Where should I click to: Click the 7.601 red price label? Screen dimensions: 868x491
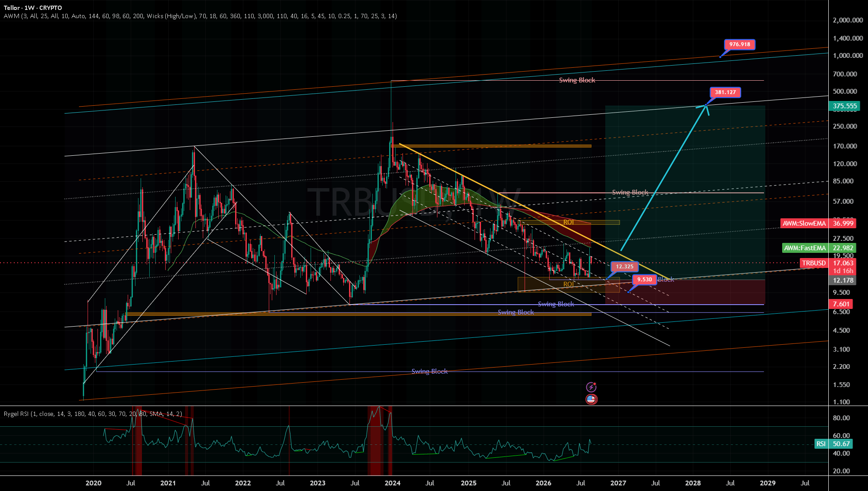pos(841,304)
